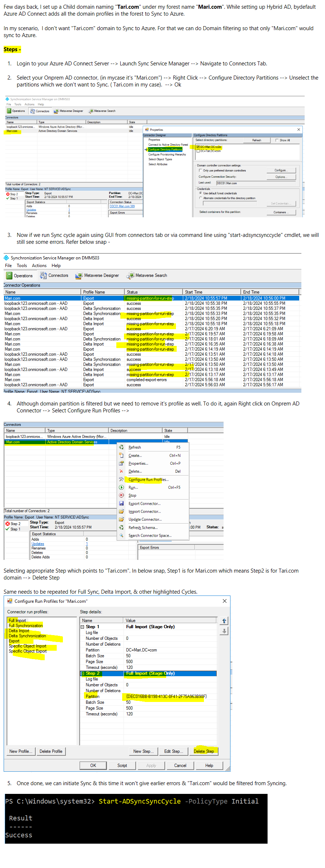The image size is (325, 868).
Task: Click the New Step... button
Action: [143, 751]
